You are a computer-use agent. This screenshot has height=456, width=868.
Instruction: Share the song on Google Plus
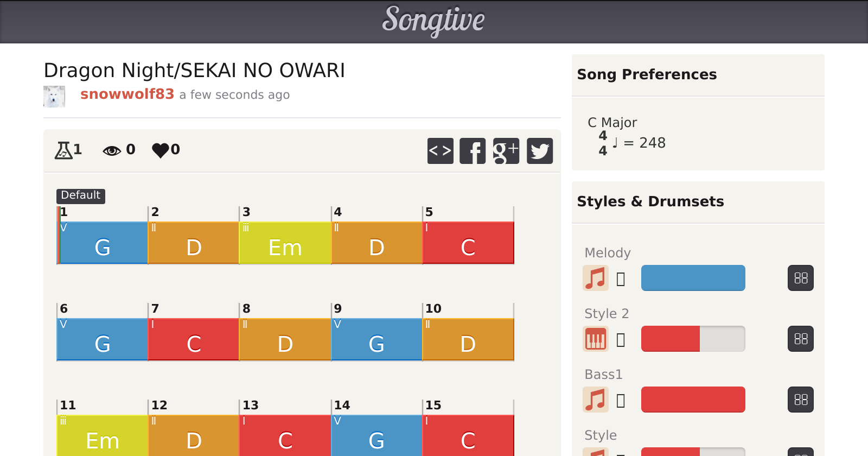(506, 151)
